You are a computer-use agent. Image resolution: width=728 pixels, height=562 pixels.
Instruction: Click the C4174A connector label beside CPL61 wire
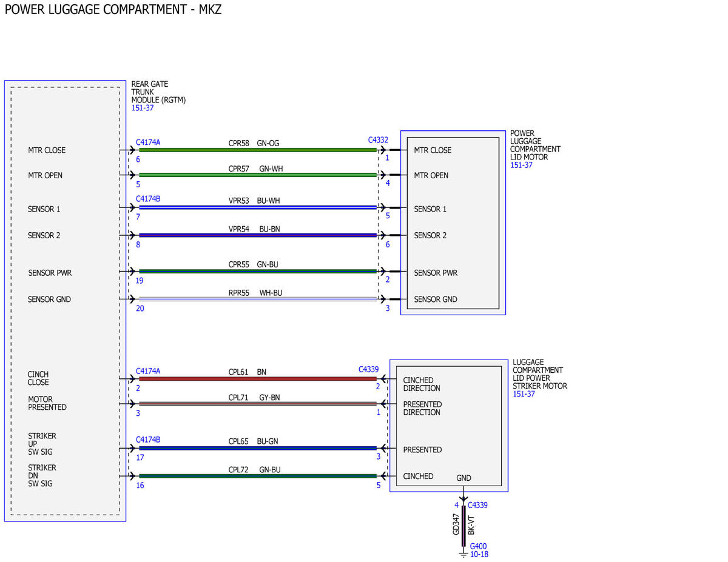point(148,371)
